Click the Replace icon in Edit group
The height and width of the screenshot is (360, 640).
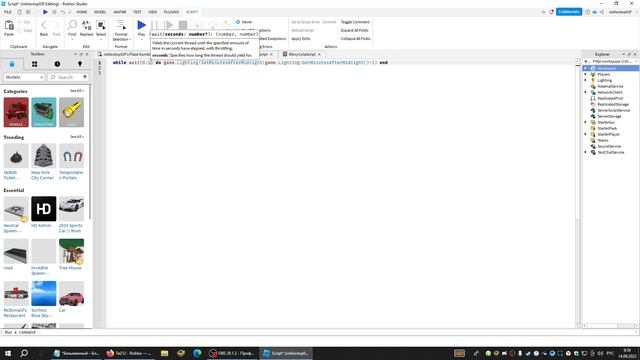[x=86, y=25]
